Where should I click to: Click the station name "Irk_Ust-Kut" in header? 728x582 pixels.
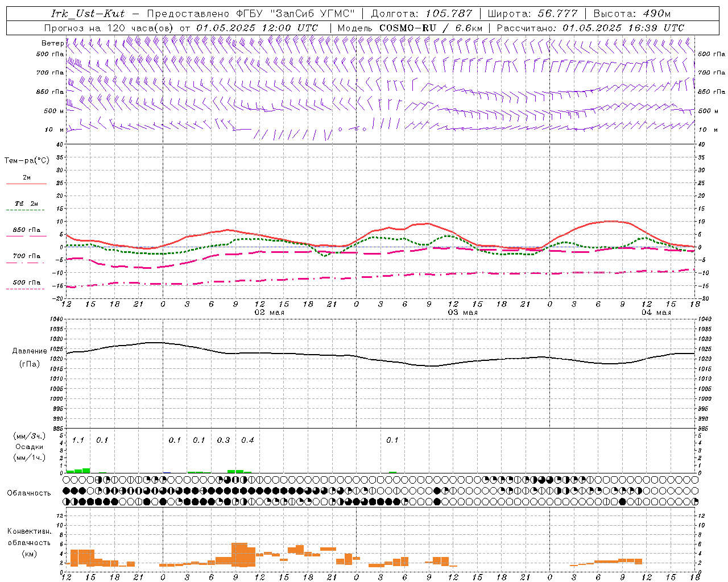[x=88, y=14]
